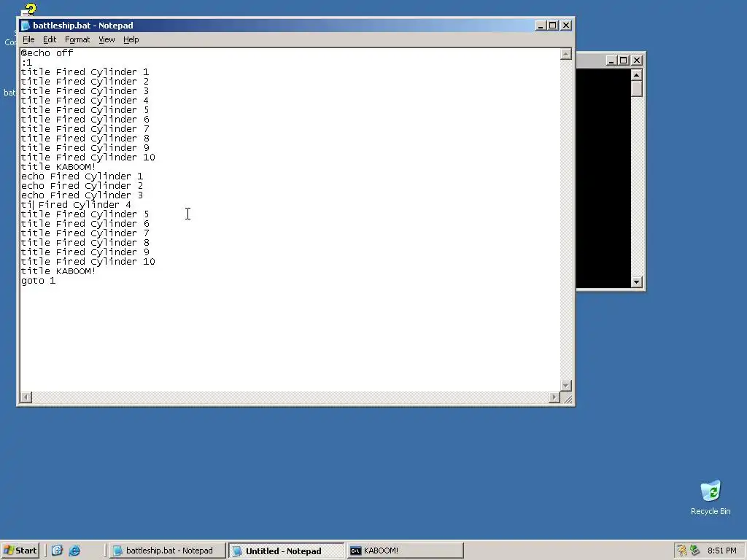Click the first 'title KABOOM!' line
Viewport: 747px width, 560px height.
(x=58, y=167)
